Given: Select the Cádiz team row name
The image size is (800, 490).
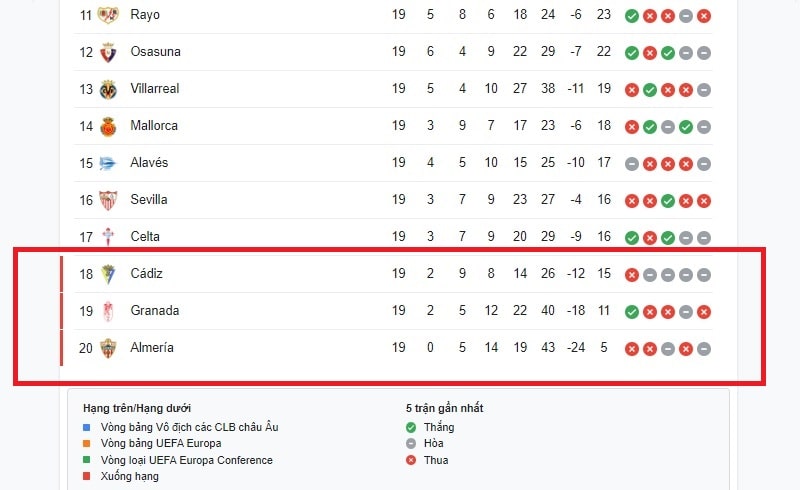Looking at the screenshot, I should tap(146, 274).
